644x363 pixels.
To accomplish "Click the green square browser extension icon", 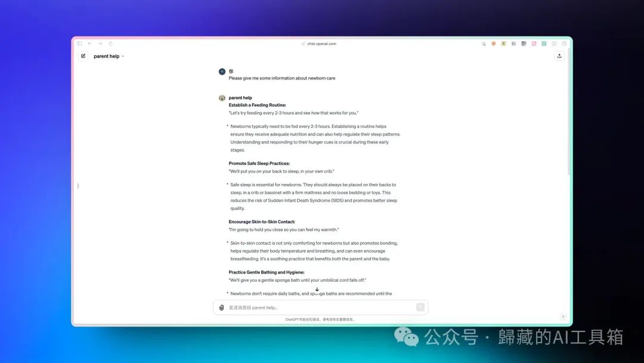I will (544, 44).
